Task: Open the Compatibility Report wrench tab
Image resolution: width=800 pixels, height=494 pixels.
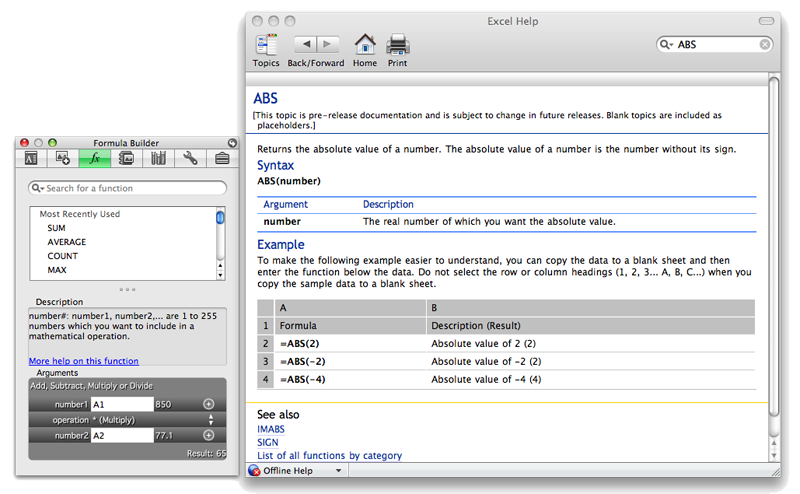Action: pos(190,158)
